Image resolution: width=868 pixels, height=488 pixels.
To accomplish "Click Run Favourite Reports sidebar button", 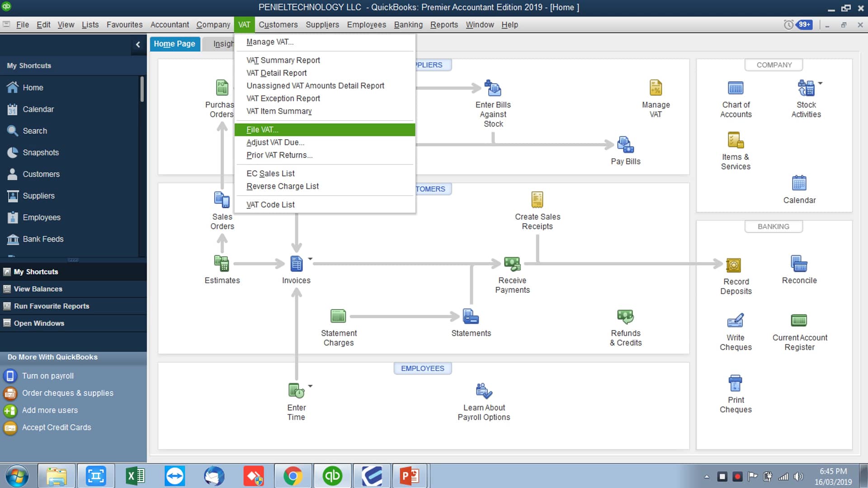I will (73, 306).
